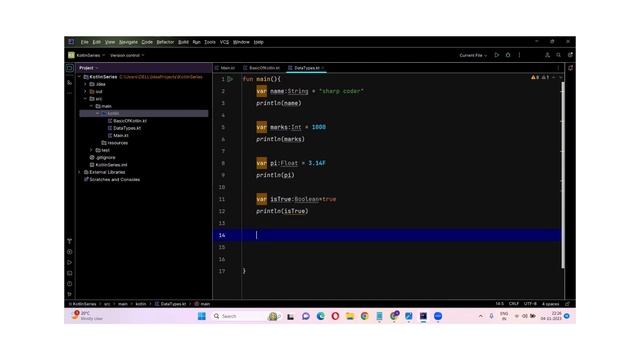Screen dimensions: 640x360
Task: Open the Terminal tool window icon
Action: pyautogui.click(x=70, y=273)
